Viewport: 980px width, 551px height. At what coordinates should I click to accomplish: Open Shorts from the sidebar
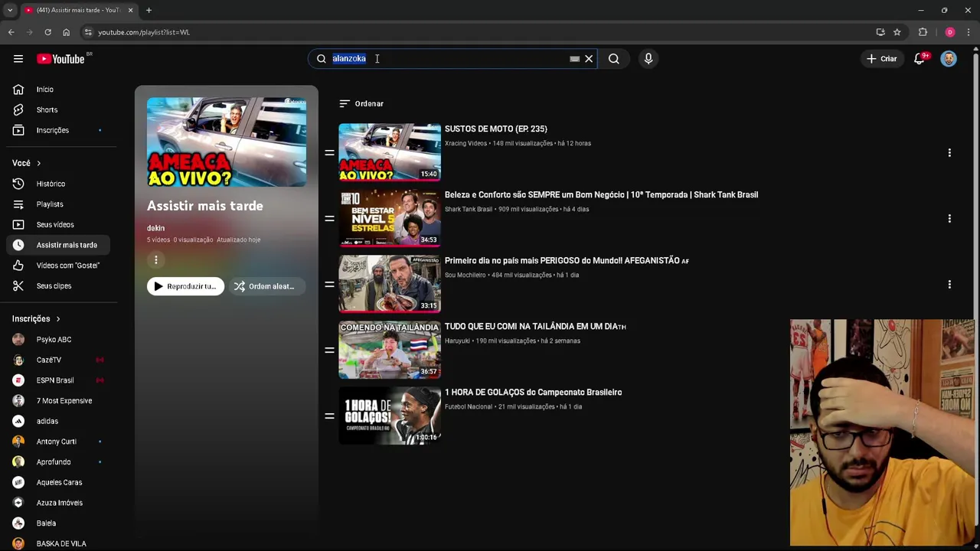click(x=60, y=109)
